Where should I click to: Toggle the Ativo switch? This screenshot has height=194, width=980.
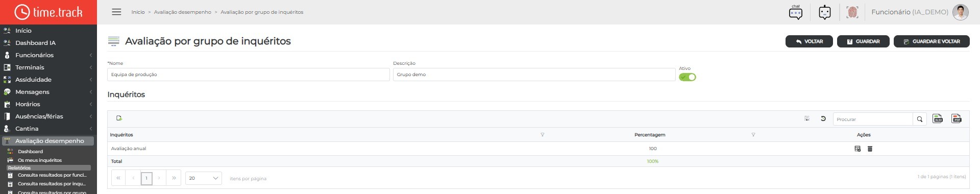click(x=688, y=77)
